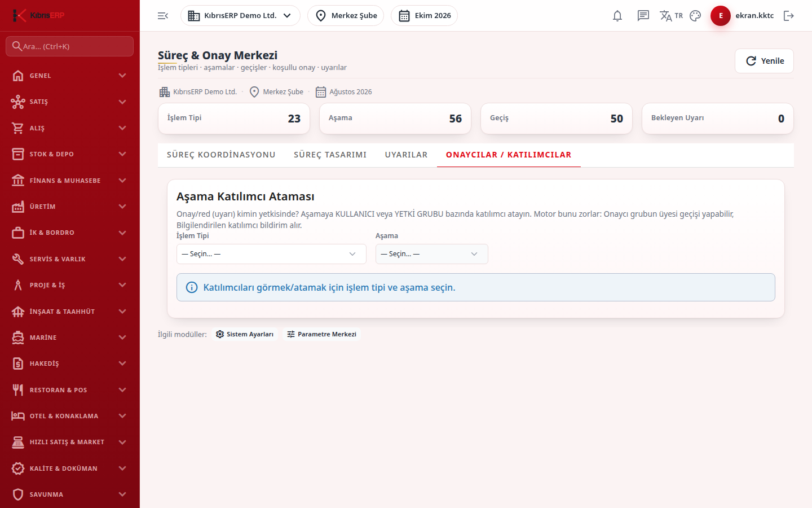Screen dimensions: 812x508
Task: Open the messages chat icon
Action: click(643, 16)
